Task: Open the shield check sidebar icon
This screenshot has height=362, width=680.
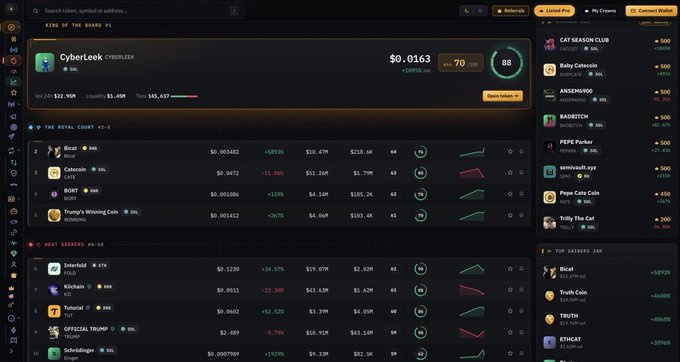Action: tap(13, 173)
